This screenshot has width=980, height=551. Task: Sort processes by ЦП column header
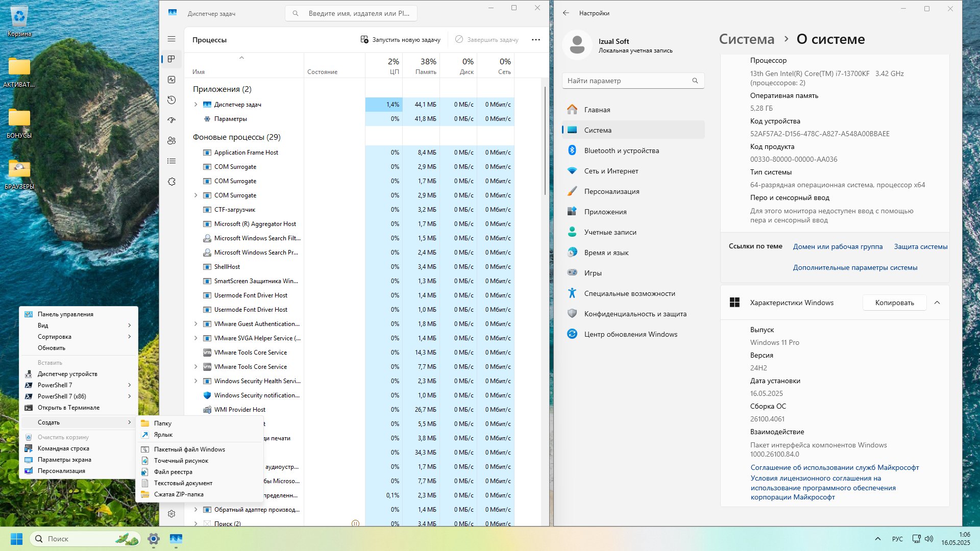384,66
